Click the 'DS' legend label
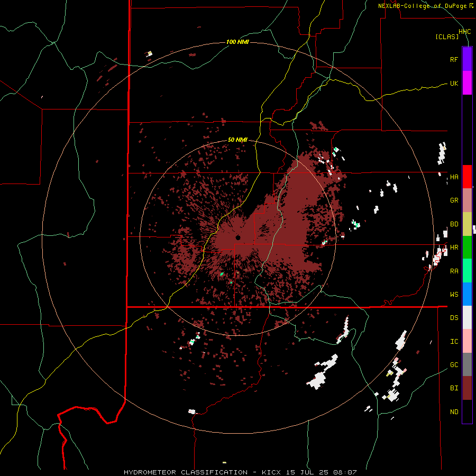The height and width of the screenshot is (476, 476). tap(454, 318)
